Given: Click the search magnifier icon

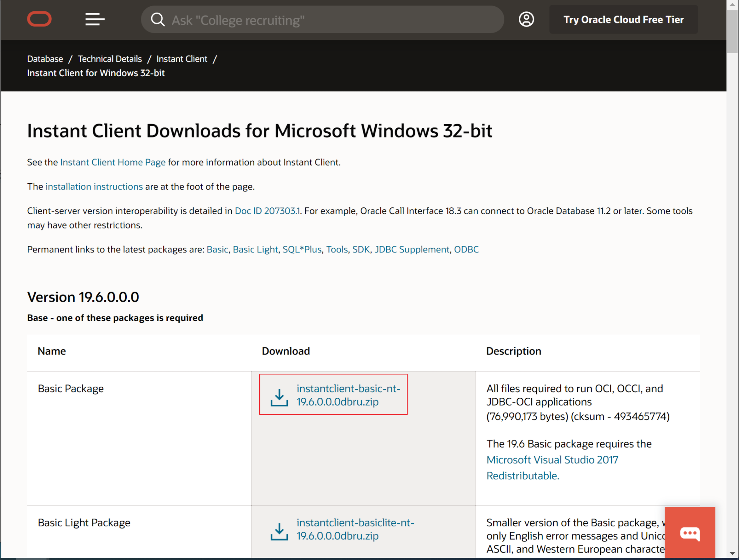Looking at the screenshot, I should tap(157, 20).
